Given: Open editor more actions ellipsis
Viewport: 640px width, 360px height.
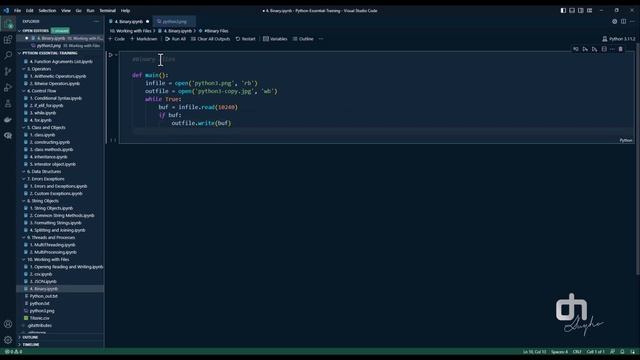Looking at the screenshot, I should 632,21.
